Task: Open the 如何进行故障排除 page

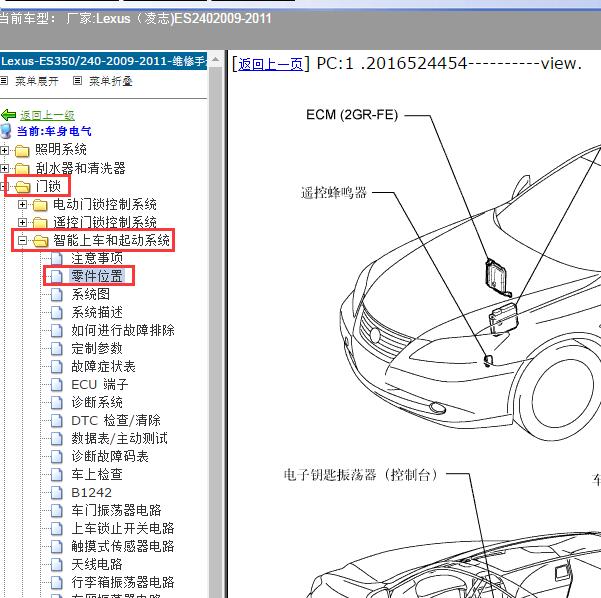Action: [x=123, y=330]
